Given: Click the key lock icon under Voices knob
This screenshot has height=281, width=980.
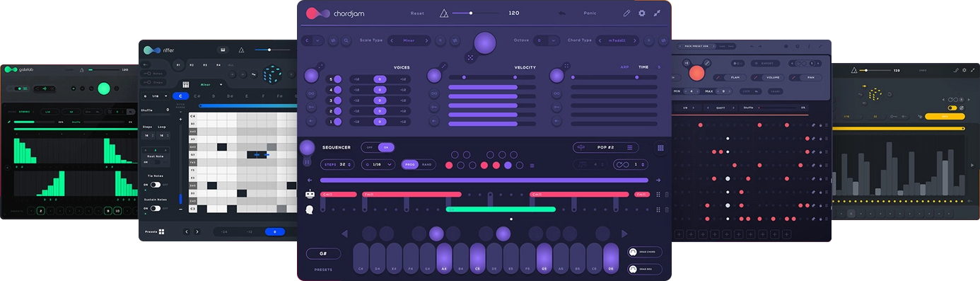Looking at the screenshot, I should pos(311,107).
